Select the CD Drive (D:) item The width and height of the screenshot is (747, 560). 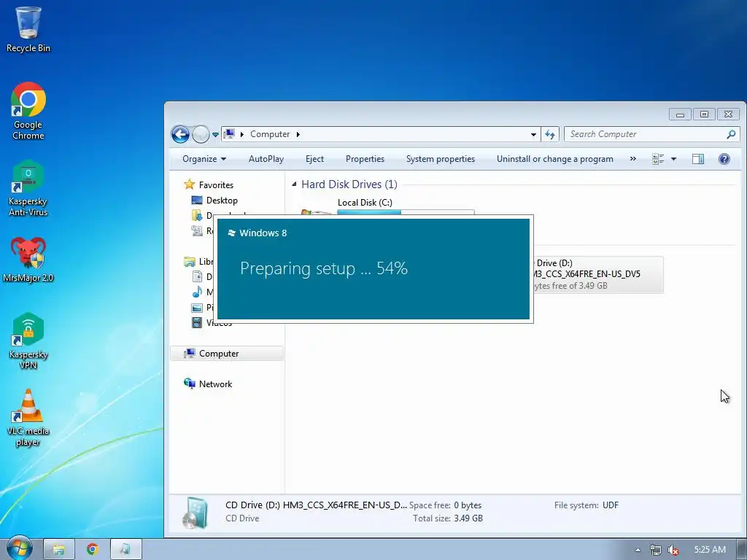pos(598,274)
